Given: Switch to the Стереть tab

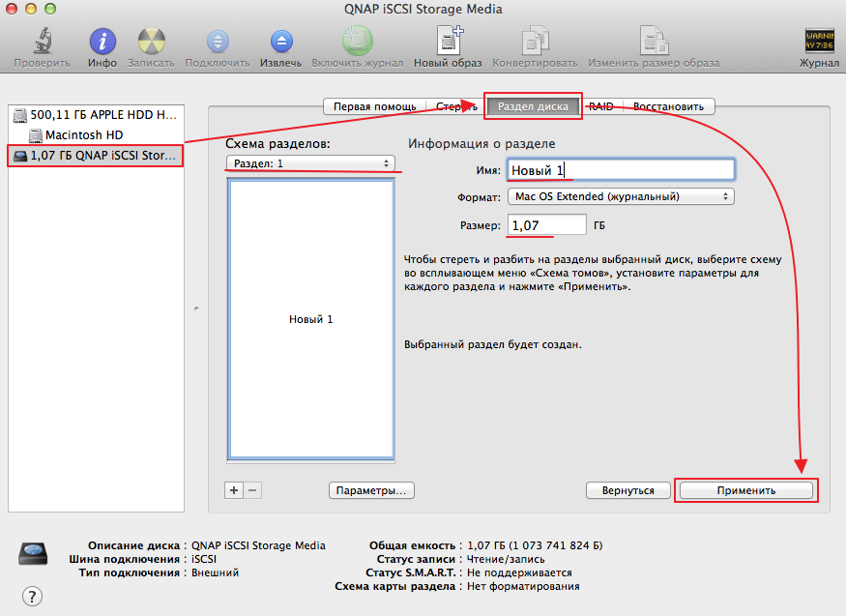Looking at the screenshot, I should tap(456, 106).
